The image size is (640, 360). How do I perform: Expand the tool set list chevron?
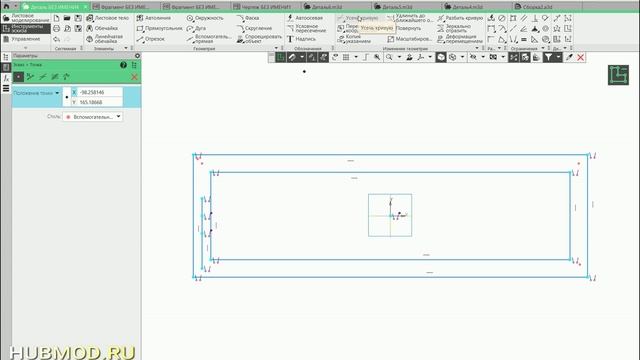(26, 48)
